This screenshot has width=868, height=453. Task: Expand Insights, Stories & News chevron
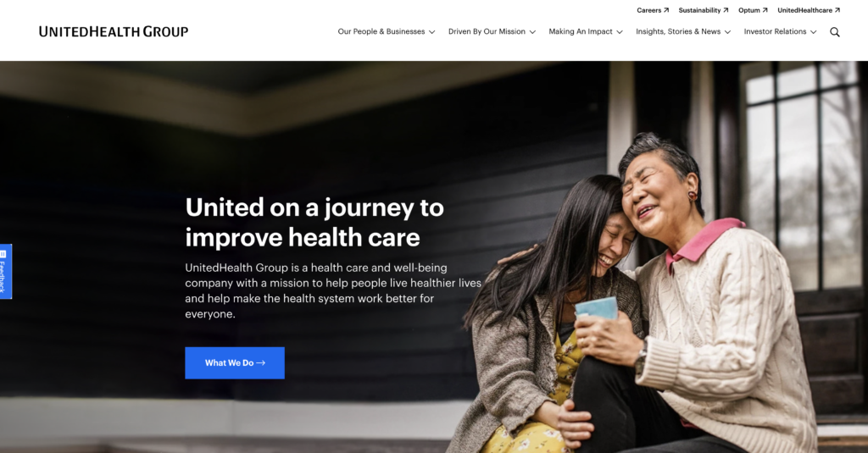pyautogui.click(x=727, y=32)
